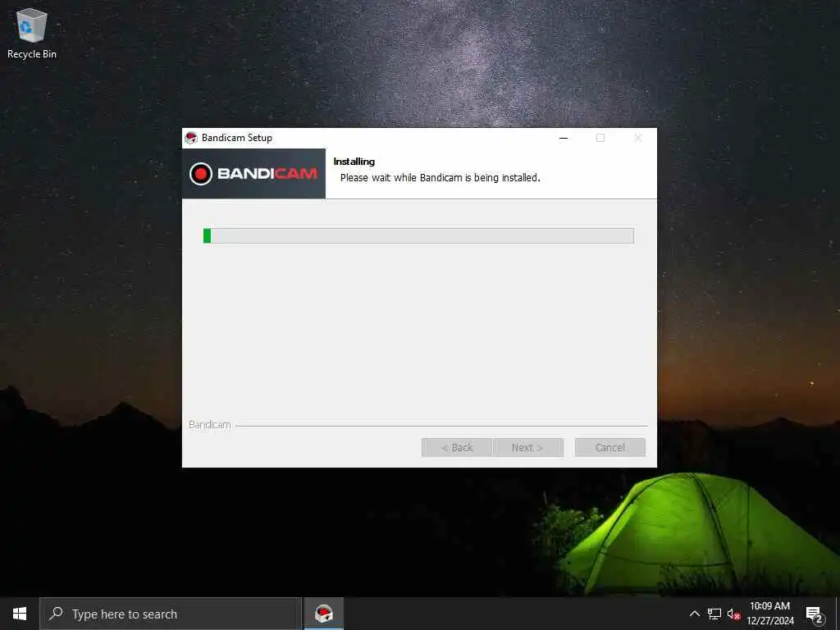Minimize the Bandicam Setup window
The image size is (840, 630).
click(x=564, y=138)
